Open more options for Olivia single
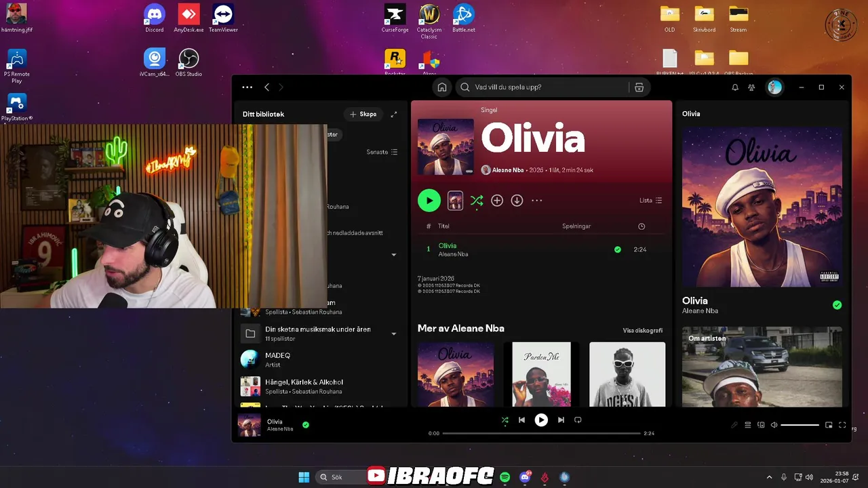The width and height of the screenshot is (868, 488). pos(537,201)
